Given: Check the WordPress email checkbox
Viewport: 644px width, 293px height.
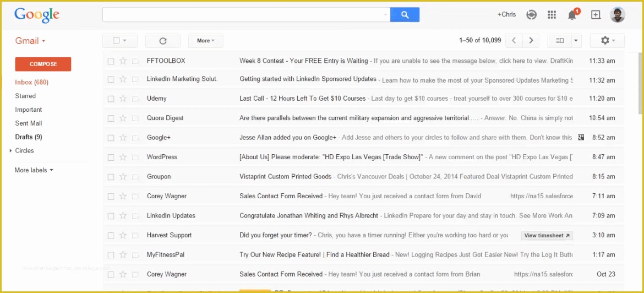Looking at the screenshot, I should pos(111,158).
